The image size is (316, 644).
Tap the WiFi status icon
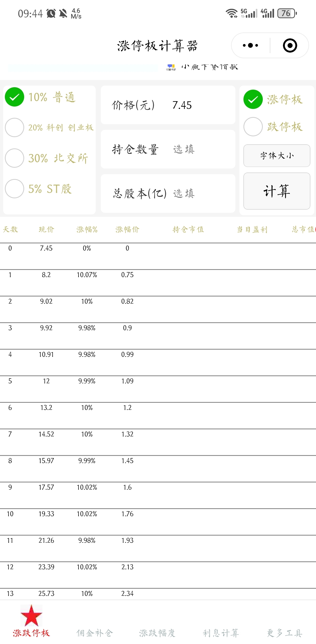(231, 13)
